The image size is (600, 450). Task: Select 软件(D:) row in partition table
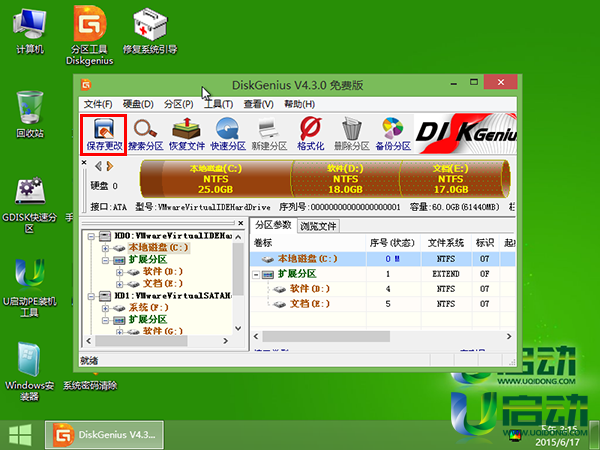(x=383, y=289)
